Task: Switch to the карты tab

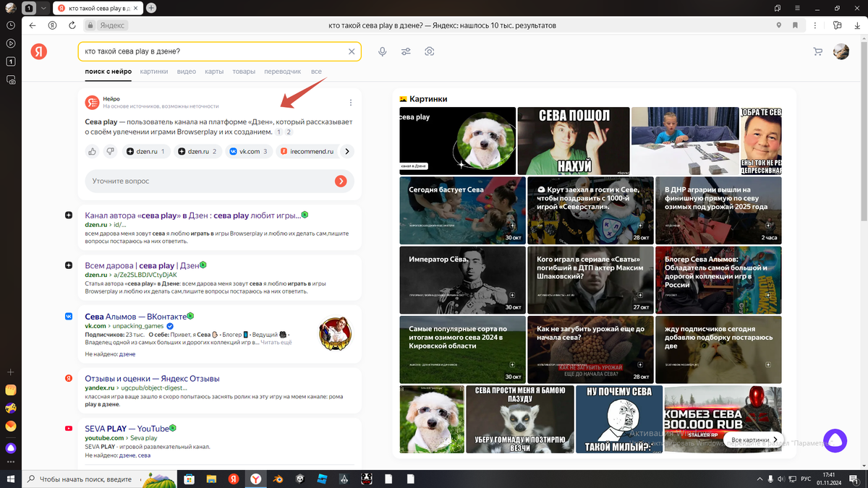Action: 214,72
